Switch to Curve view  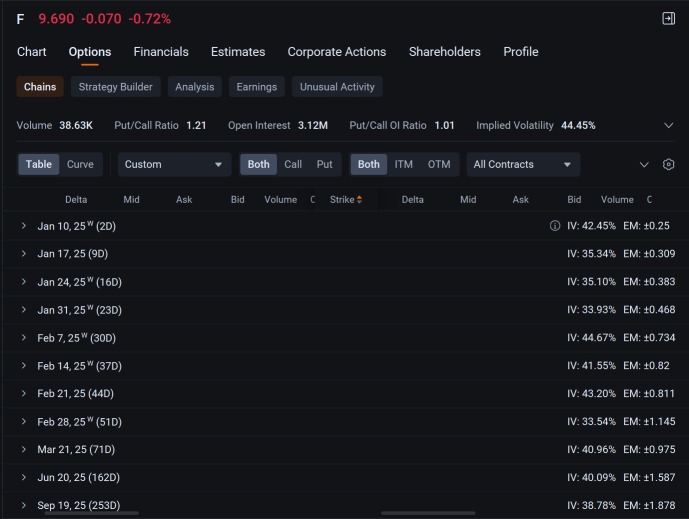point(80,164)
